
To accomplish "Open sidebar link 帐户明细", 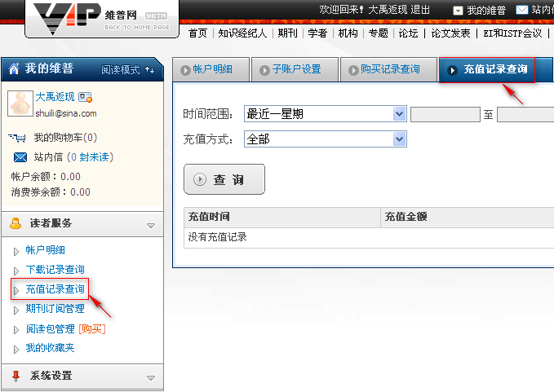I will point(45,250).
